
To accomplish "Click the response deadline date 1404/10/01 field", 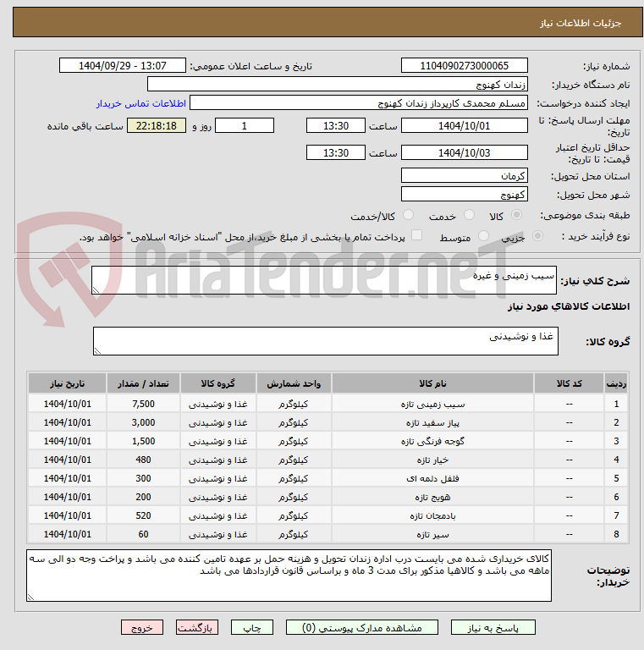I will pos(464,125).
